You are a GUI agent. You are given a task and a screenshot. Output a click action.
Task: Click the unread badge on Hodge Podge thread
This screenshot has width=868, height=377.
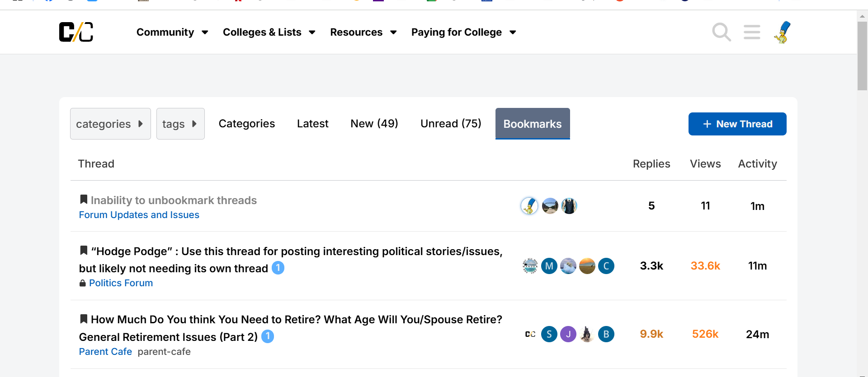tap(278, 268)
